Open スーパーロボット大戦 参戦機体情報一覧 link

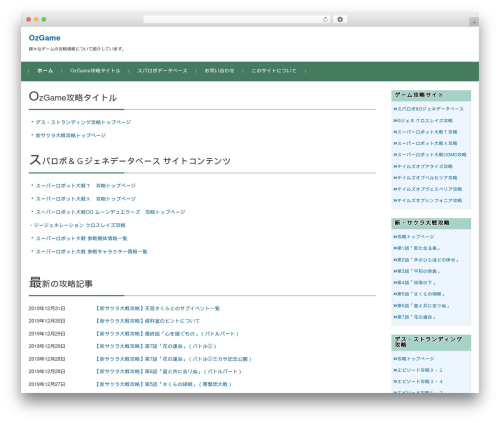[x=81, y=238]
